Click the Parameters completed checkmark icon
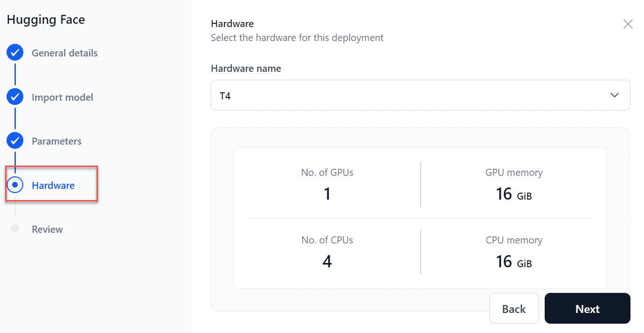The height and width of the screenshot is (333, 644). (x=14, y=140)
